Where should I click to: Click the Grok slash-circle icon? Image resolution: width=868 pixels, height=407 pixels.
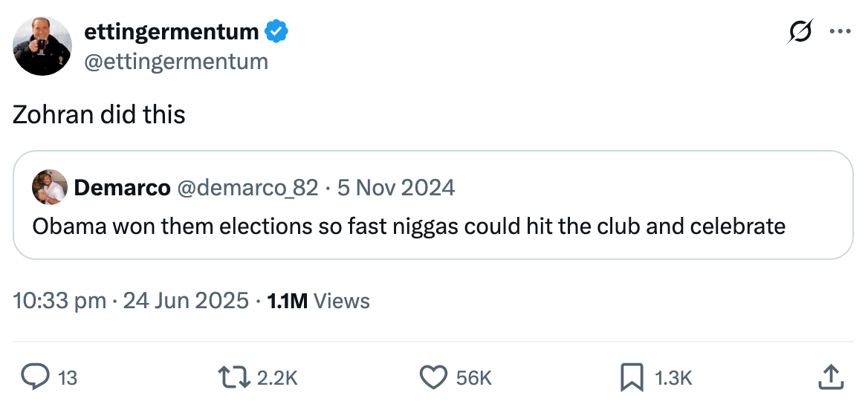click(800, 32)
